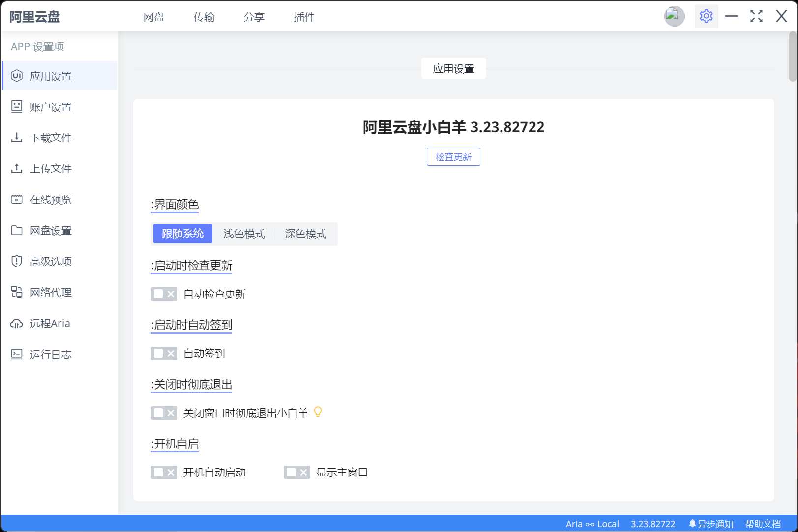Go to 网盘设置 section
Image resolution: width=798 pixels, height=532 pixels.
(x=60, y=230)
